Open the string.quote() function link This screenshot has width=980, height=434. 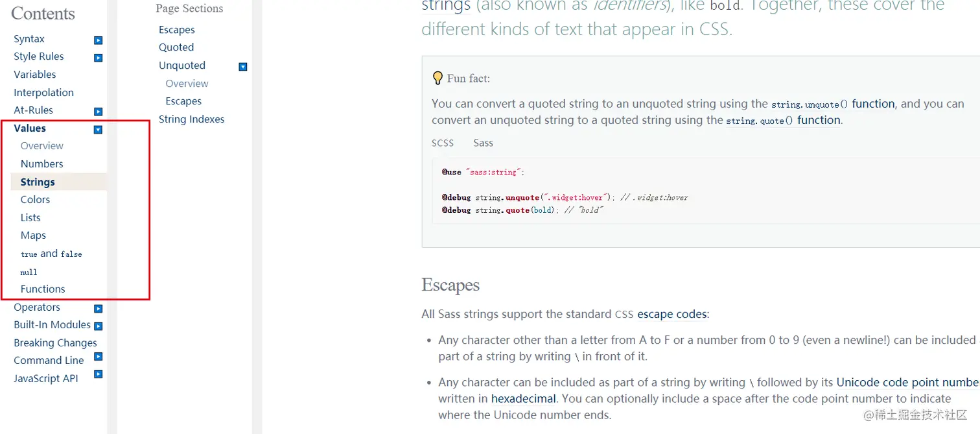pos(783,120)
